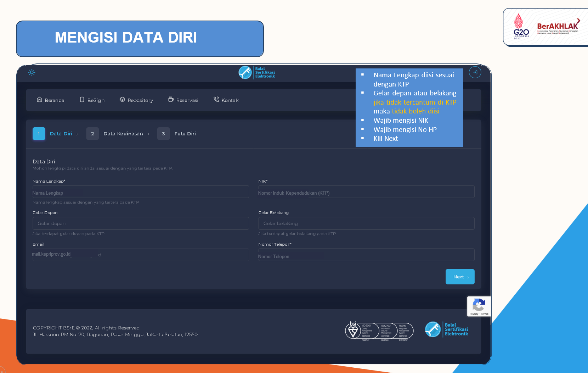Click the Email input field

(141, 255)
